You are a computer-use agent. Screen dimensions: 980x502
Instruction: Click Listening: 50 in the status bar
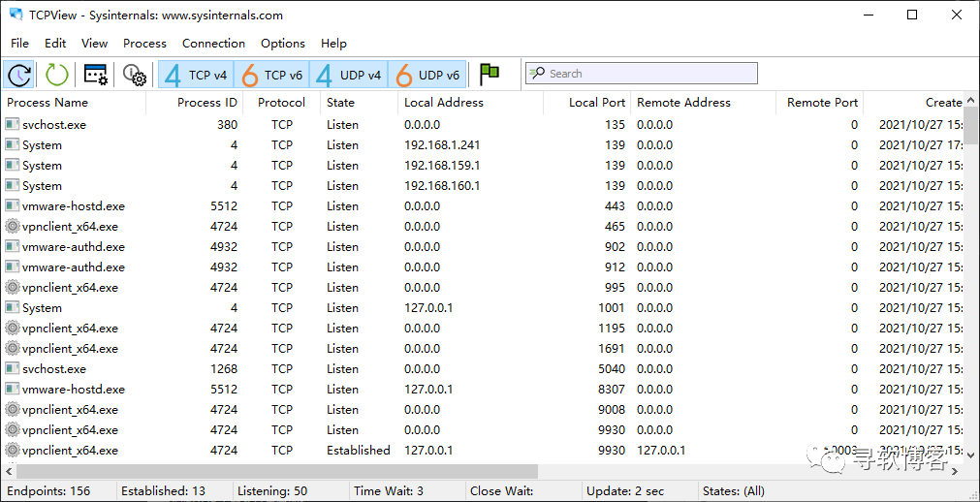click(x=272, y=491)
